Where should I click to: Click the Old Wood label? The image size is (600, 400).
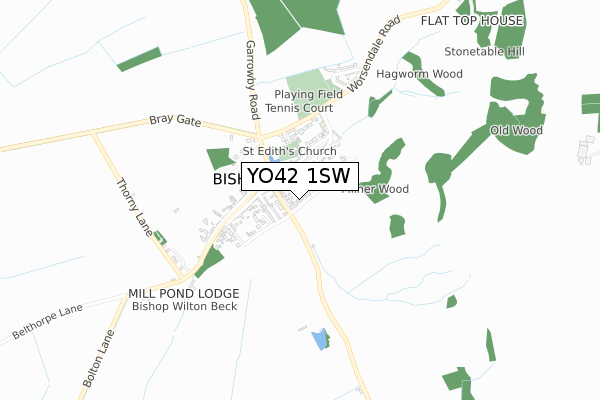(516, 131)
